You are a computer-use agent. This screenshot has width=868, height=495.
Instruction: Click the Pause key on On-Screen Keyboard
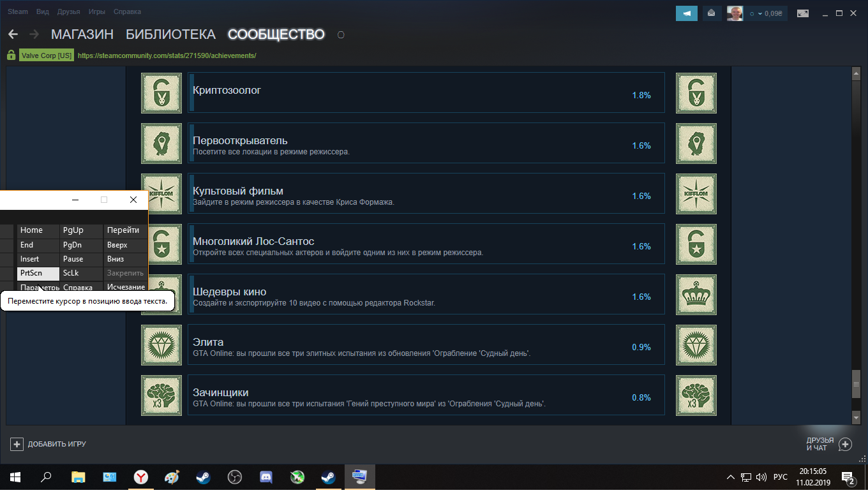81,259
